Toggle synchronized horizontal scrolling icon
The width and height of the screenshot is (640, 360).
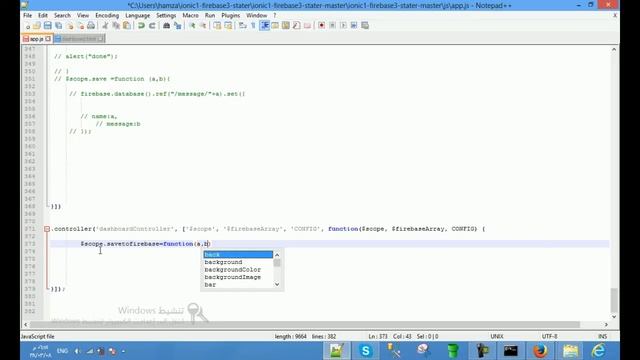coord(228,26)
